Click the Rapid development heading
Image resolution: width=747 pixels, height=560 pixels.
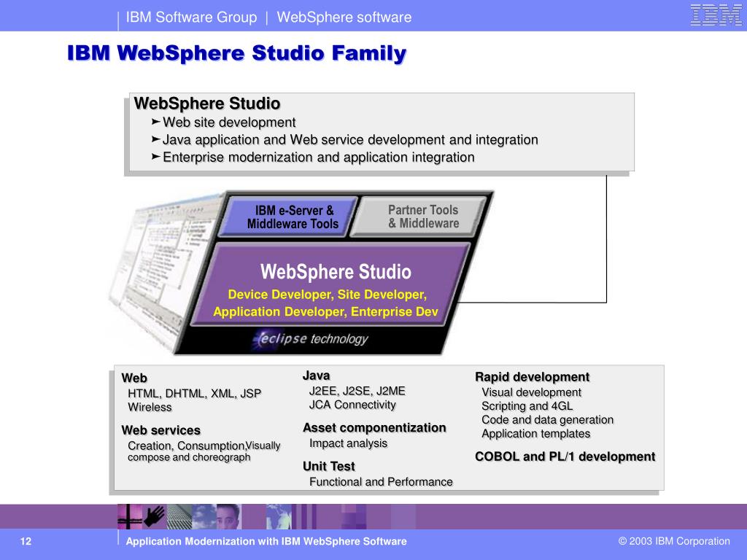tap(532, 377)
